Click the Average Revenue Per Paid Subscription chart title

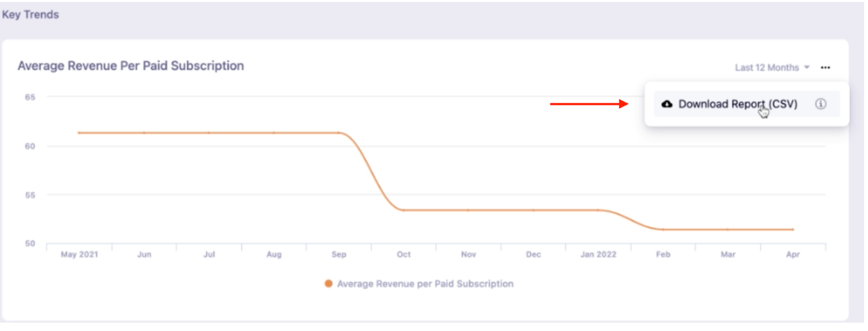pyautogui.click(x=130, y=66)
